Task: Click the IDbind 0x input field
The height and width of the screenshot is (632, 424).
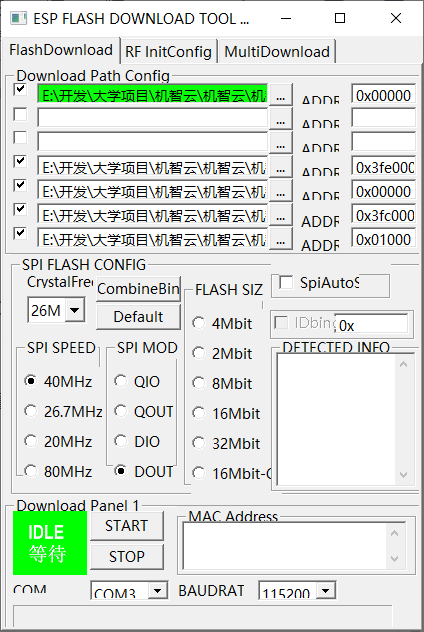Action: click(371, 325)
